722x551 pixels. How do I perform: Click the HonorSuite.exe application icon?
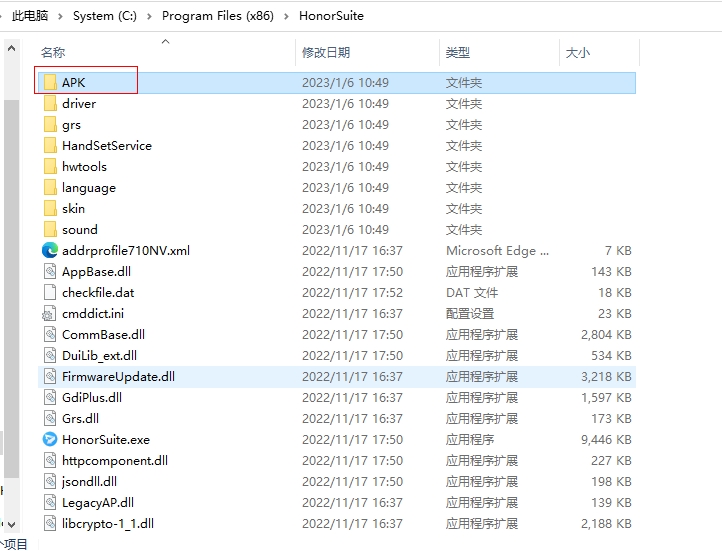pos(50,439)
